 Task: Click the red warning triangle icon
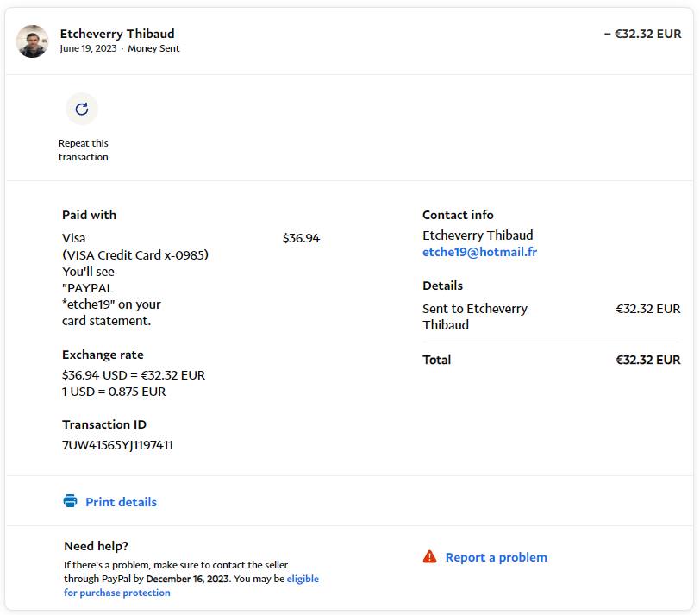(429, 557)
